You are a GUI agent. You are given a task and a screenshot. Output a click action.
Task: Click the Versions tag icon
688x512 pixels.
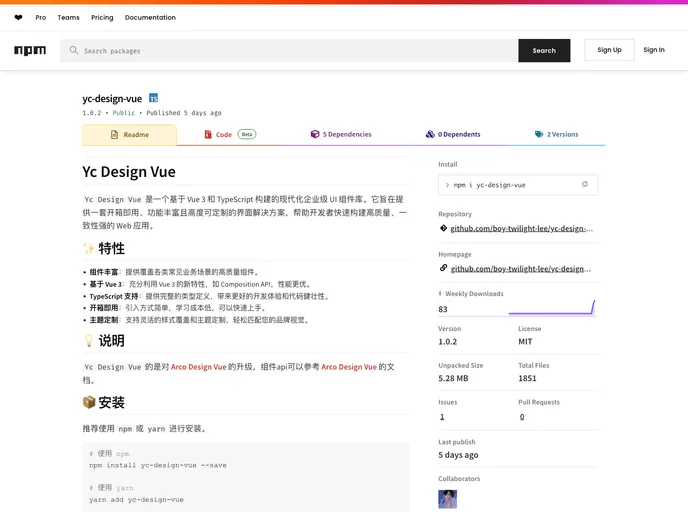(x=539, y=134)
